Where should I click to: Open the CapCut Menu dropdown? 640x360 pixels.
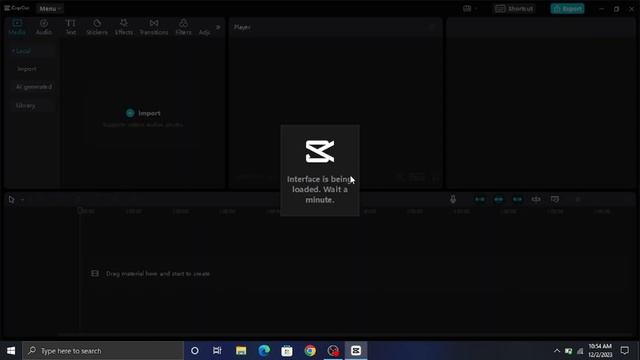pyautogui.click(x=50, y=9)
